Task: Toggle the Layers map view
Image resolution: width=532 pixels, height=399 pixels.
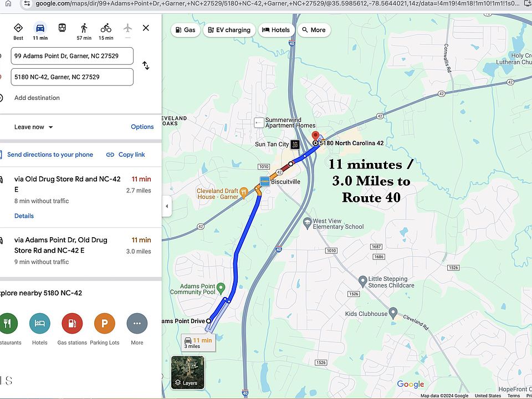Action: click(x=187, y=372)
